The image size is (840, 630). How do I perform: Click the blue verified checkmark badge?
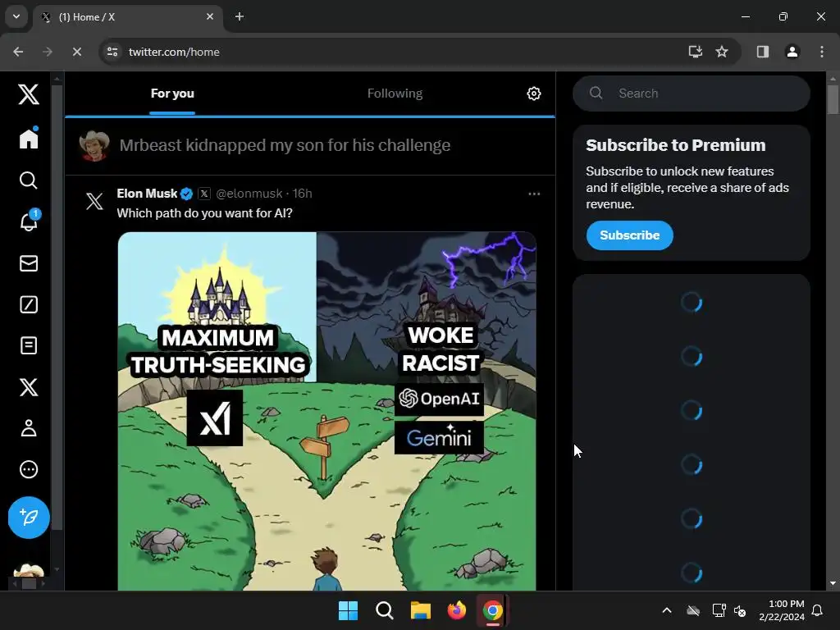coord(186,194)
